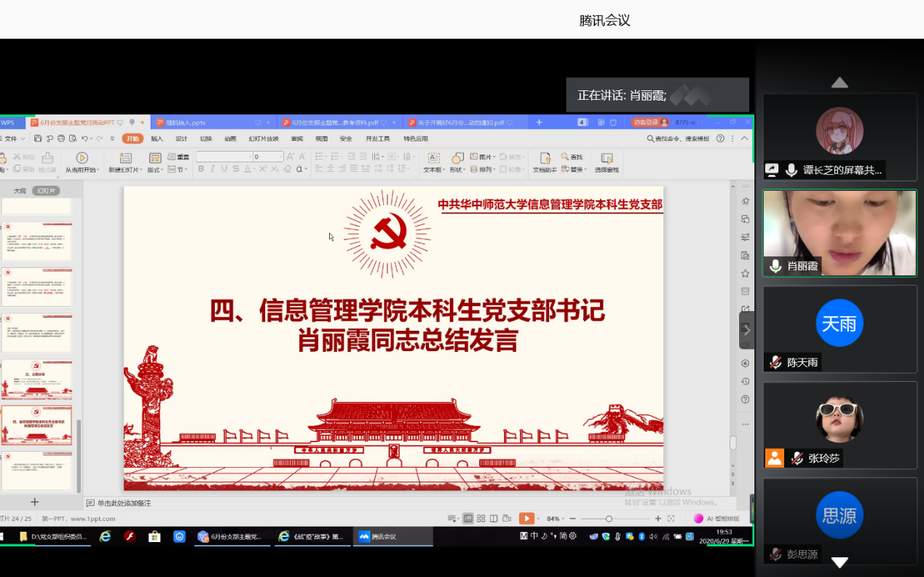Click the AI smart layout icon
The image size is (924, 577).
pyautogui.click(x=697, y=518)
